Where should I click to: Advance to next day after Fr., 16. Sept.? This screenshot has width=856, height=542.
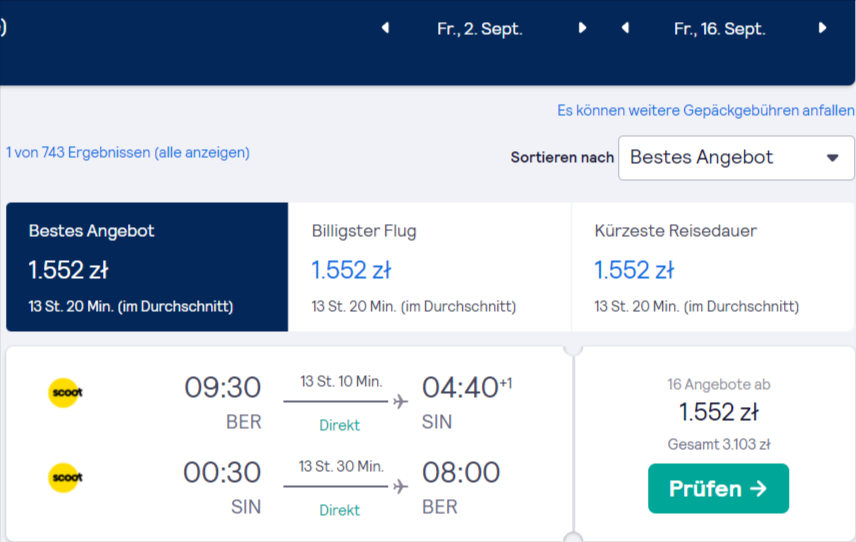pyautogui.click(x=822, y=28)
